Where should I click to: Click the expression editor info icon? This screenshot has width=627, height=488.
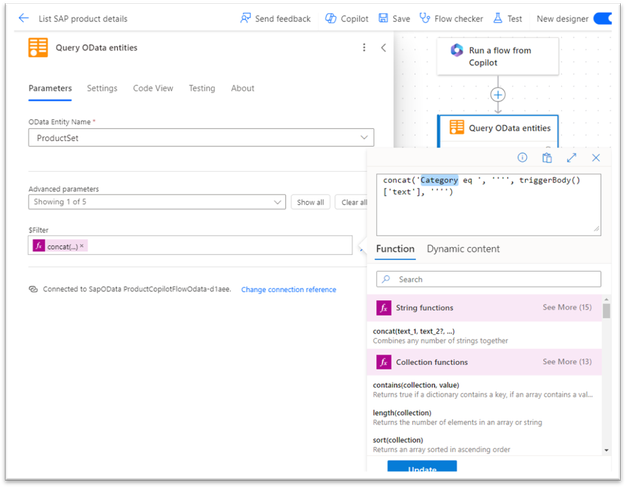(x=522, y=158)
